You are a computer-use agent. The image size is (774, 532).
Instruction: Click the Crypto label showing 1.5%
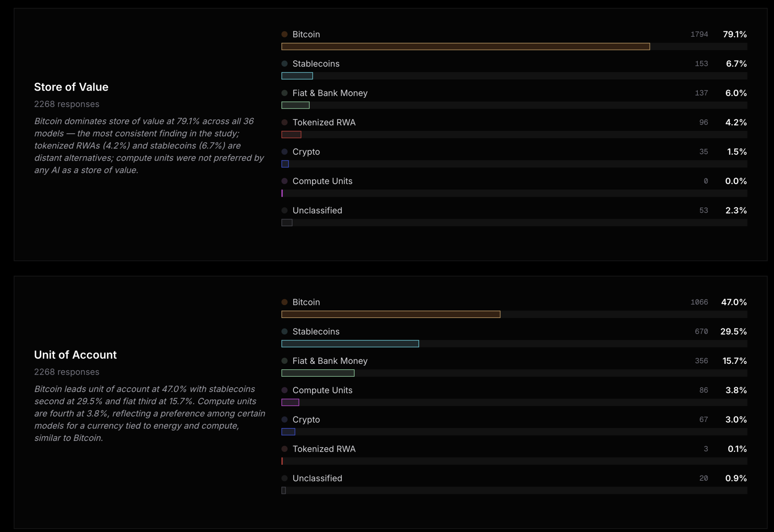306,152
